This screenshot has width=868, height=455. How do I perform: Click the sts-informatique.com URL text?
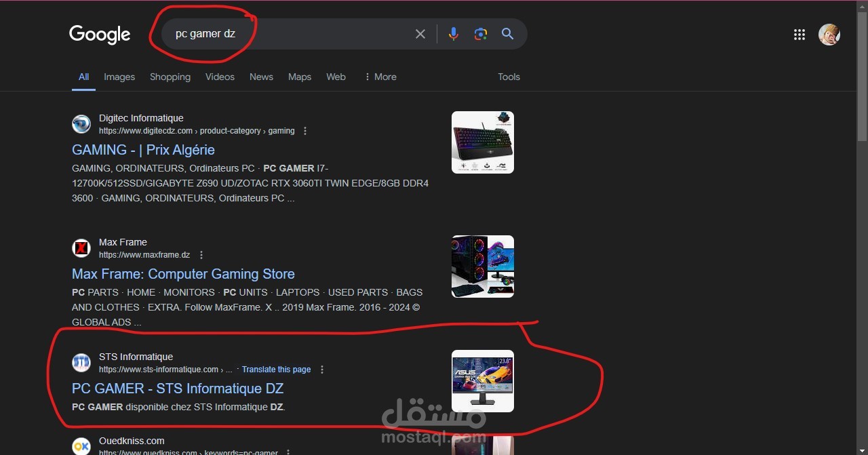click(x=165, y=370)
